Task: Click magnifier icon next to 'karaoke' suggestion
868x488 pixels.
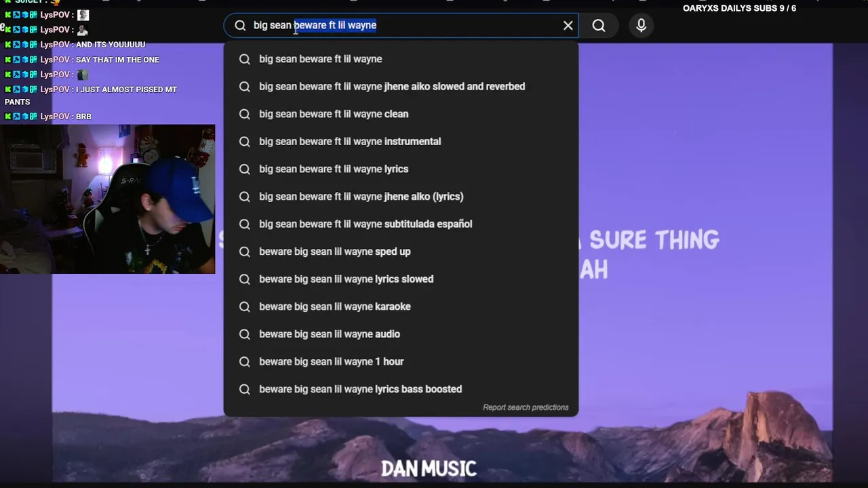Action: point(245,306)
